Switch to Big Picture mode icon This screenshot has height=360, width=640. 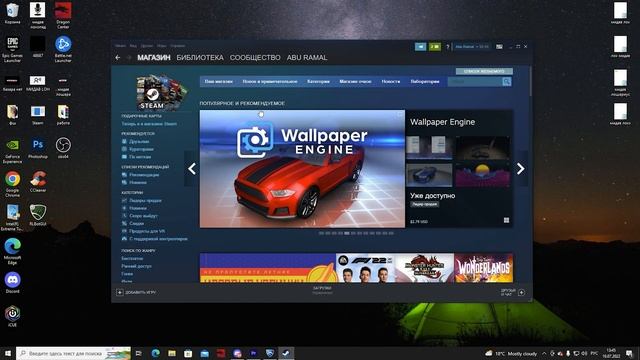[x=499, y=47]
